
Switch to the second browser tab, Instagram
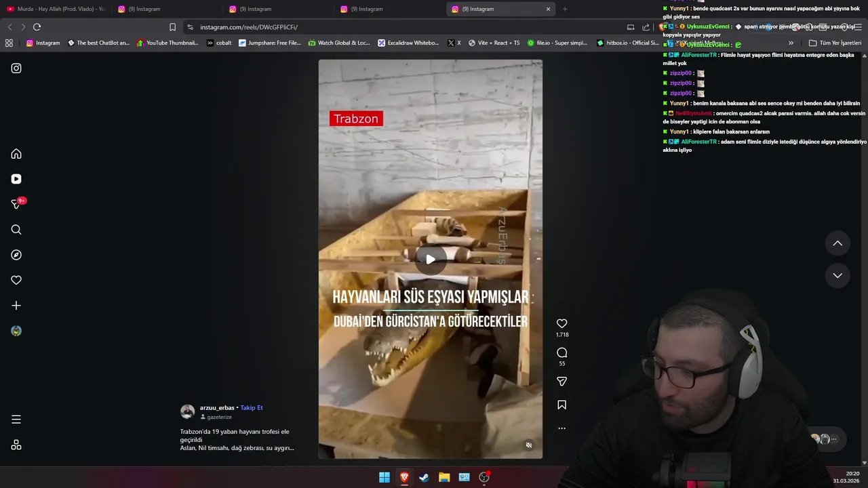(166, 9)
